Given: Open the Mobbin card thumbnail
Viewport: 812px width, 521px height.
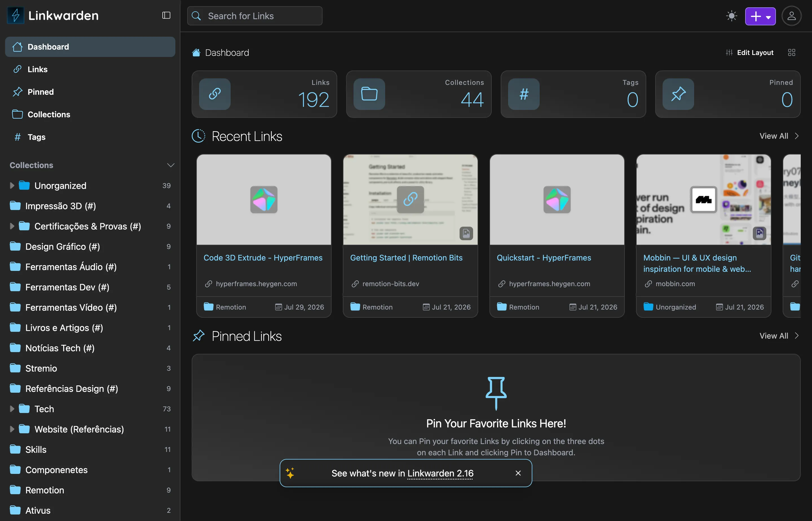Looking at the screenshot, I should click(703, 200).
